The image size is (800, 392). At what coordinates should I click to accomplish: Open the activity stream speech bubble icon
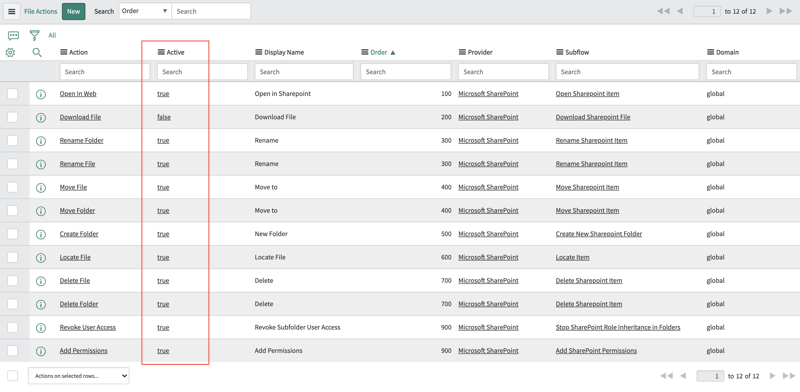(14, 35)
